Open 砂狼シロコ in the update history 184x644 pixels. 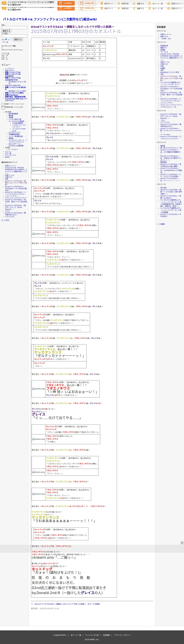pos(164,36)
